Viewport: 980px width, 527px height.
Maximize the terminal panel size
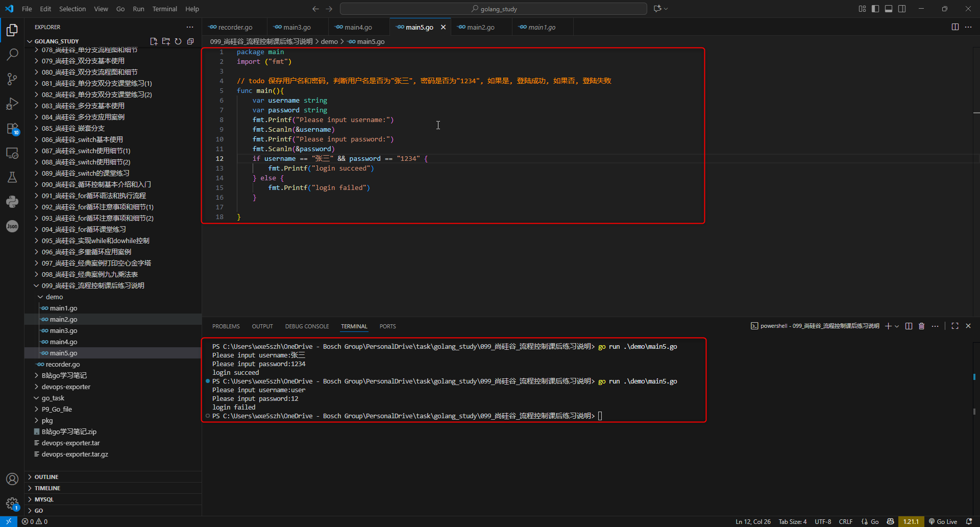(x=955, y=326)
